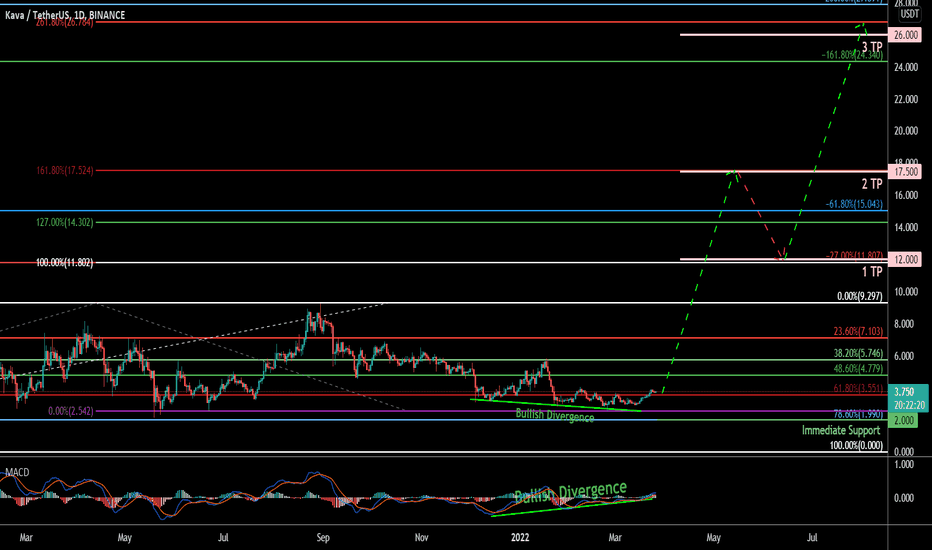Click the Sep marker on time axis
The height and width of the screenshot is (550, 932).
pyautogui.click(x=323, y=538)
